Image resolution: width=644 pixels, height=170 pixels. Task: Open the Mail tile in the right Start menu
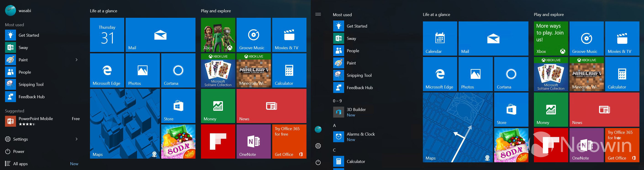pos(494,39)
